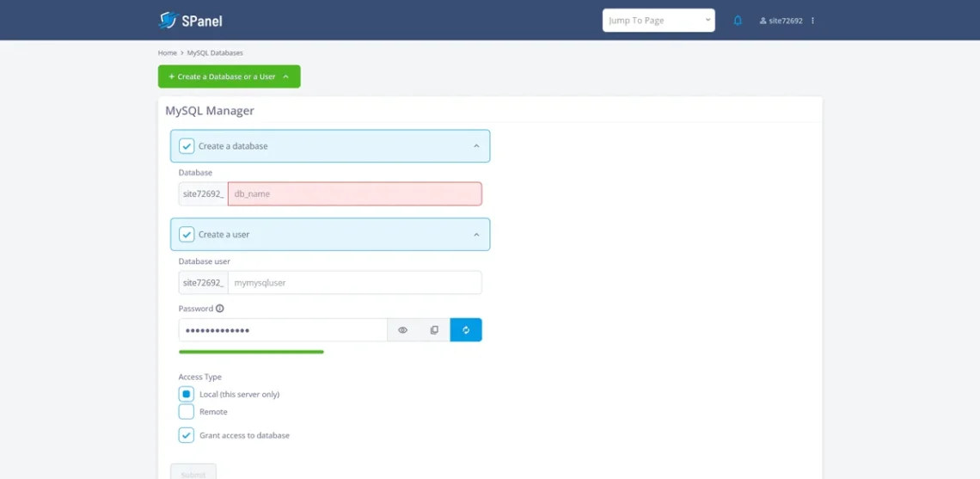
Task: Click the mymysqluser database user field
Action: pos(354,283)
